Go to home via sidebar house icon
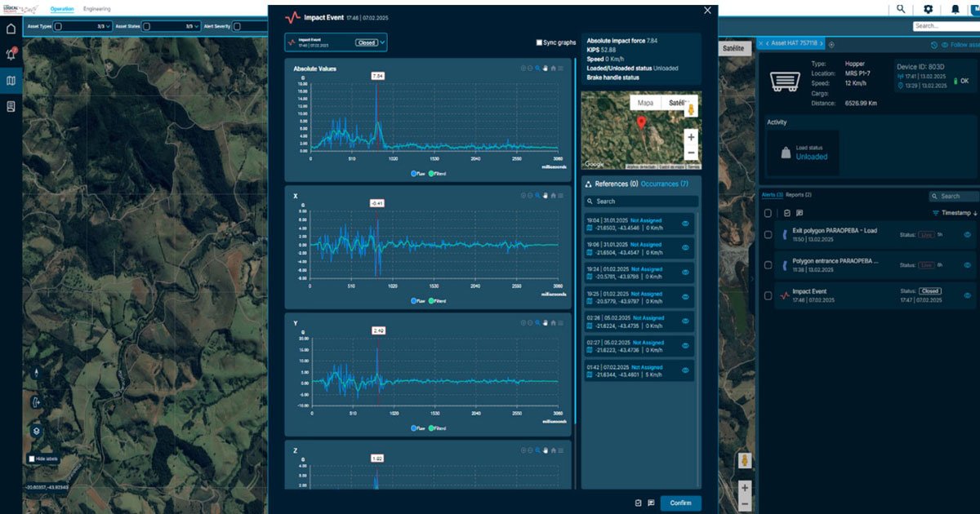 (x=11, y=29)
